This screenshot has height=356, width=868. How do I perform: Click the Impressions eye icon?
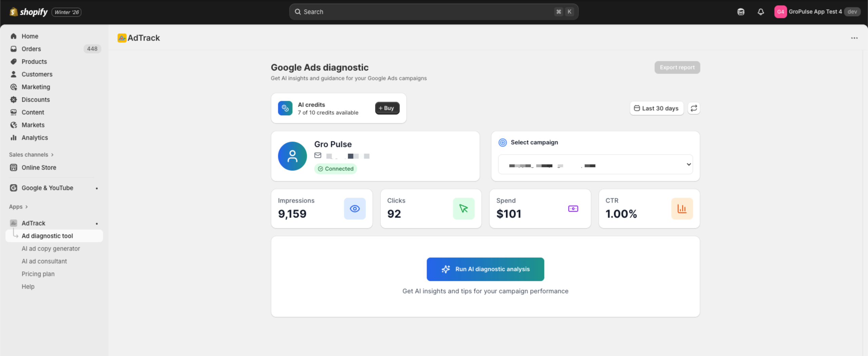(x=355, y=209)
